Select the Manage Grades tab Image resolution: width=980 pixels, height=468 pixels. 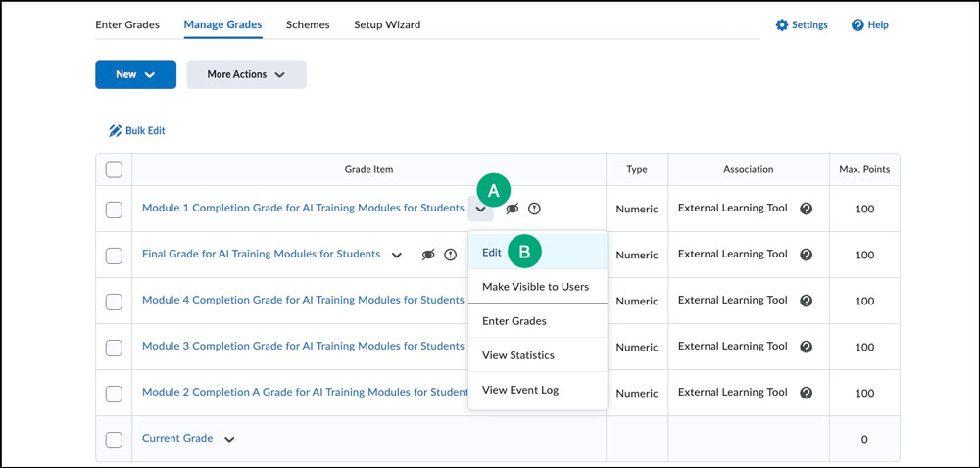click(x=222, y=24)
